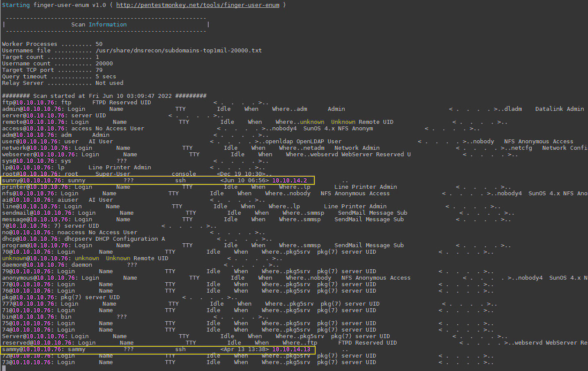588x371 pixels.
Task: Click the IP address 10.10.14.13
Action: pos(291,349)
